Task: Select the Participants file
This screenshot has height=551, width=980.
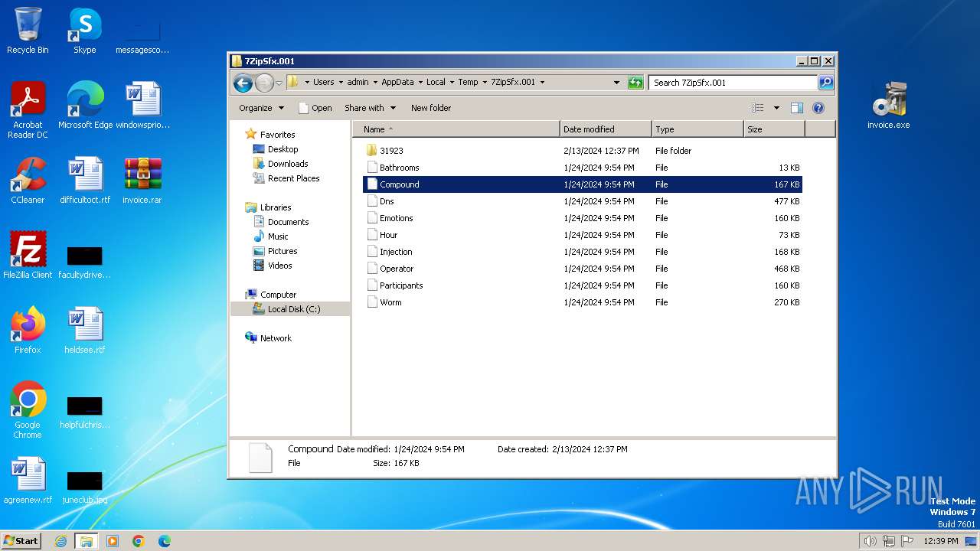Action: coord(582,285)
